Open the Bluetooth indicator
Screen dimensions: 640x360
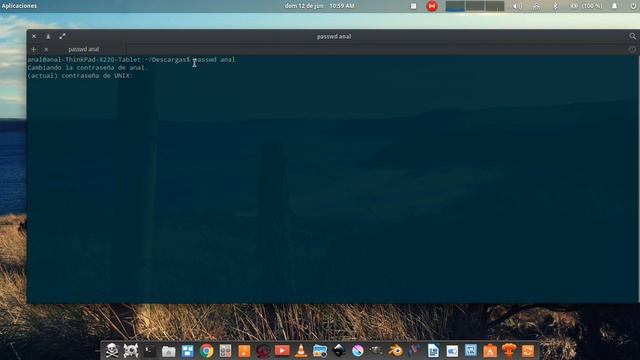(x=555, y=6)
